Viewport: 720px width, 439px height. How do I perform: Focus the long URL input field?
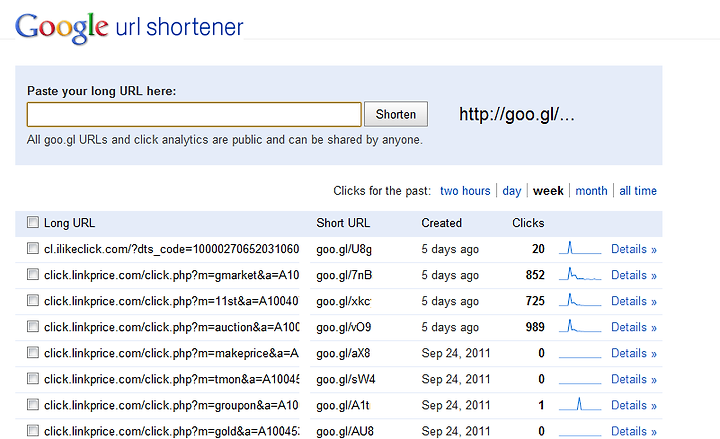(x=194, y=114)
